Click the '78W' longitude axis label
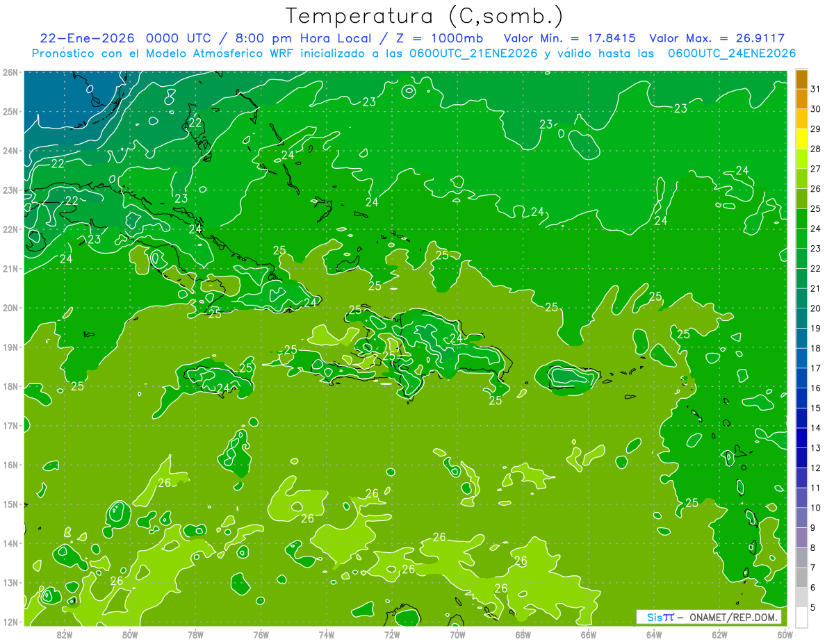 195,634
